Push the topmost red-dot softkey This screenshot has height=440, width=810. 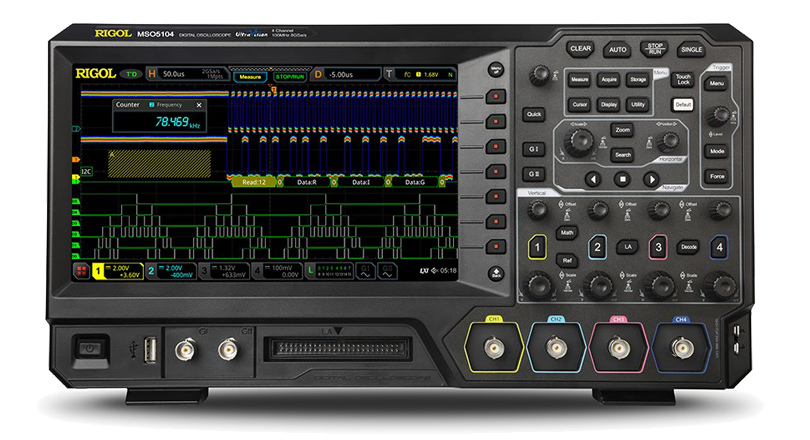click(496, 97)
